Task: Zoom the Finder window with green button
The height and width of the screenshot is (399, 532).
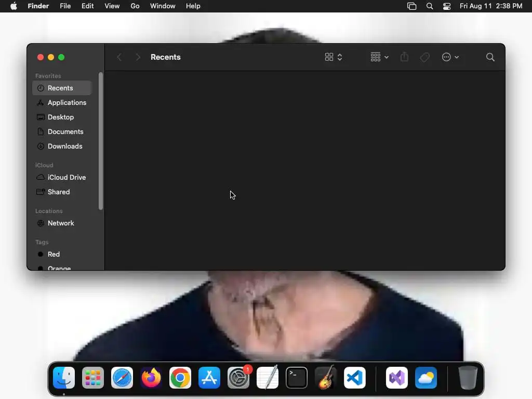Action: pyautogui.click(x=61, y=57)
